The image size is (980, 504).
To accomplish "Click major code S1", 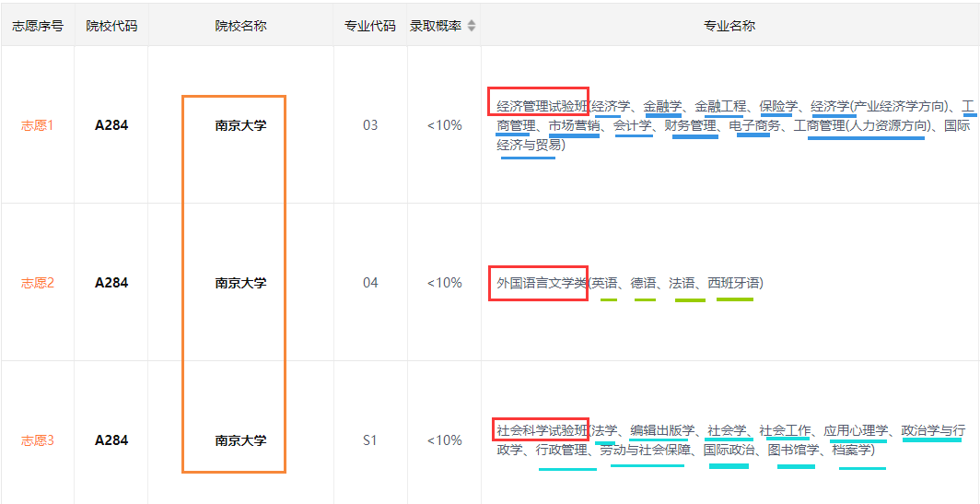I will [x=370, y=440].
